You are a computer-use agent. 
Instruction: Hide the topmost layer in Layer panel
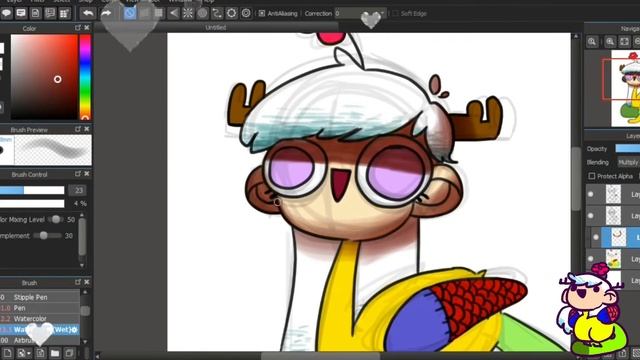[591, 194]
